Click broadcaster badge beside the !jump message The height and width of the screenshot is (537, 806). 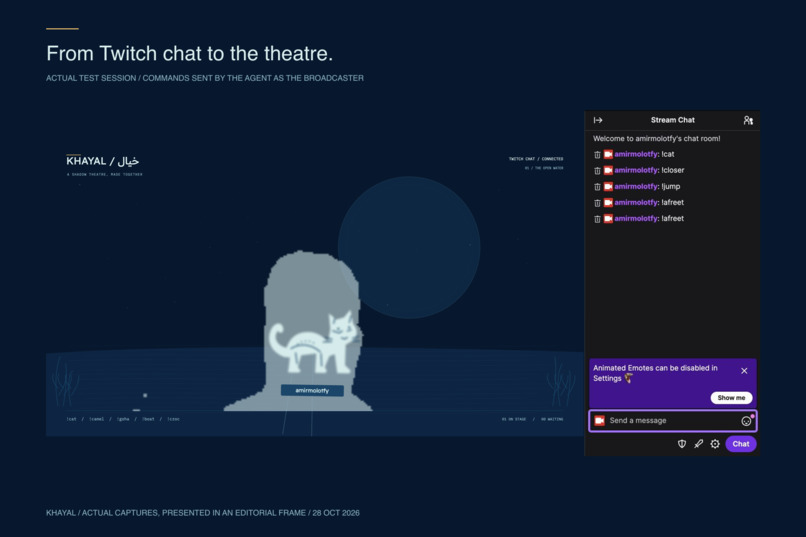pyautogui.click(x=608, y=187)
